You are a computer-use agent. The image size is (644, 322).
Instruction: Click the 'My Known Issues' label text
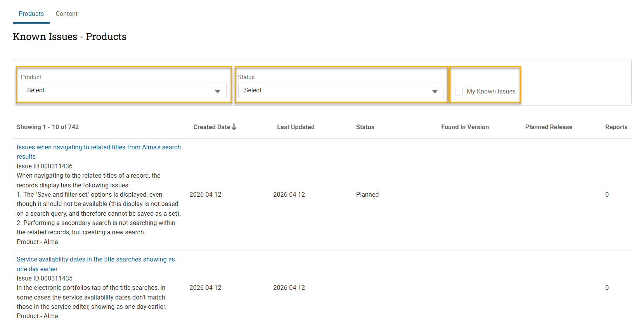tap(491, 92)
